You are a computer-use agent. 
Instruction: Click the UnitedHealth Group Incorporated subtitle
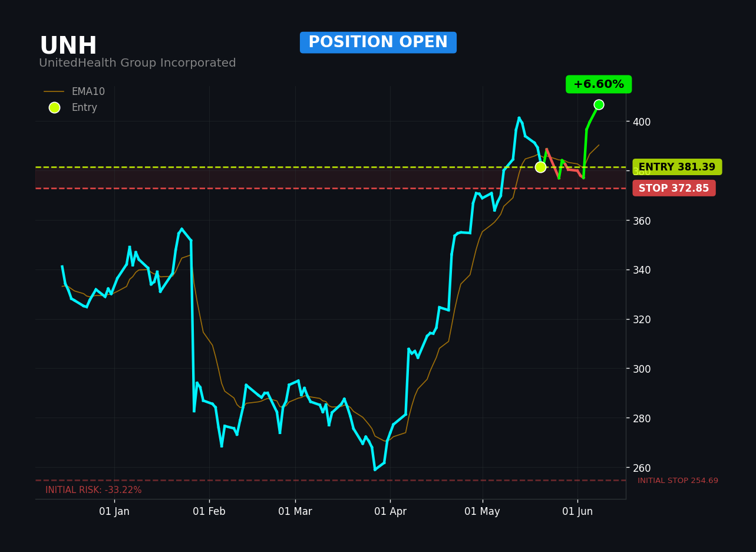click(137, 63)
